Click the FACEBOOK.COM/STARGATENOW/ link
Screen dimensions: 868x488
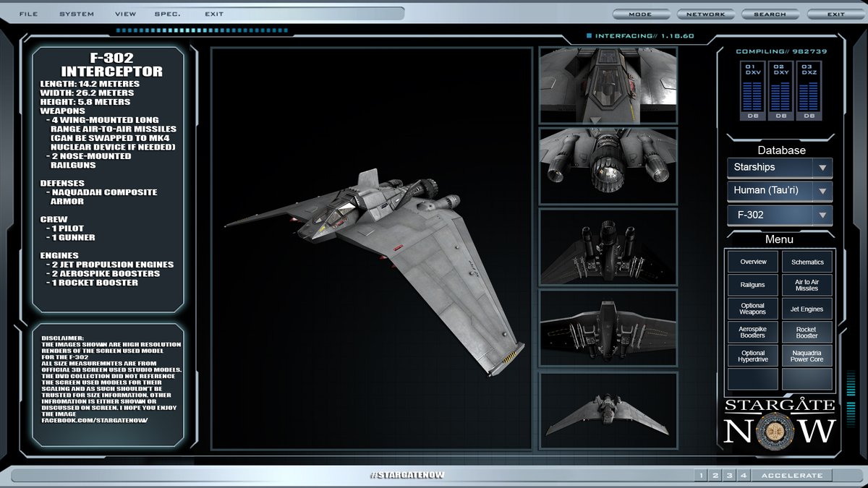(x=95, y=420)
